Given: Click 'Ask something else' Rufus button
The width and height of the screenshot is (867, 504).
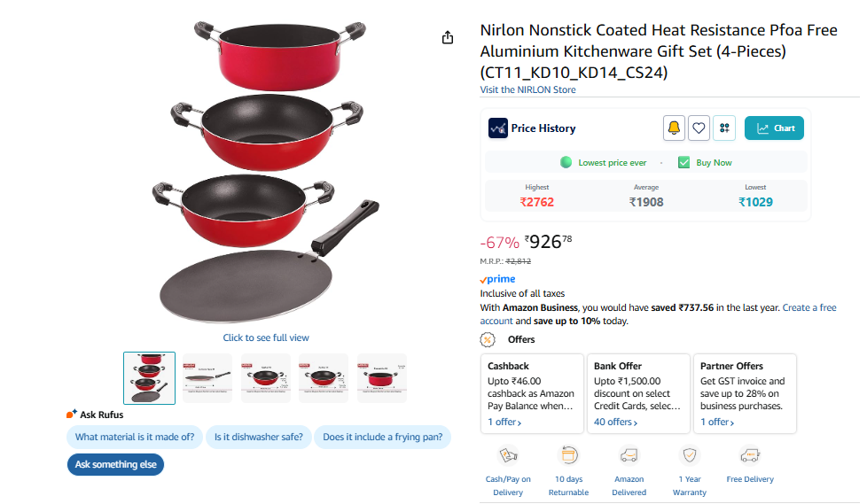Looking at the screenshot, I should click(115, 464).
